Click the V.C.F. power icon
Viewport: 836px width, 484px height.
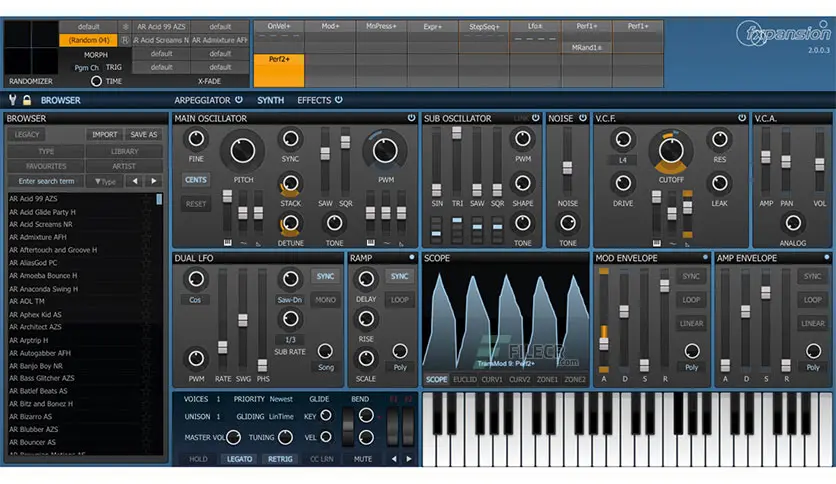point(741,118)
